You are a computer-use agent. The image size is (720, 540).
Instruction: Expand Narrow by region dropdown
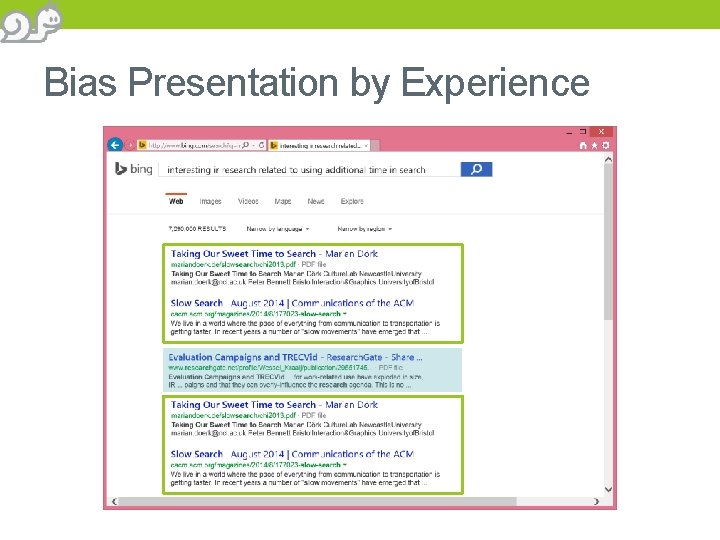point(365,229)
